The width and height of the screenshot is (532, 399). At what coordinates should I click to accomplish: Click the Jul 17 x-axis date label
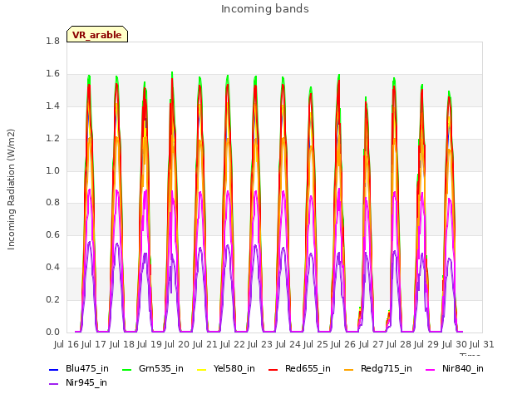click(94, 344)
